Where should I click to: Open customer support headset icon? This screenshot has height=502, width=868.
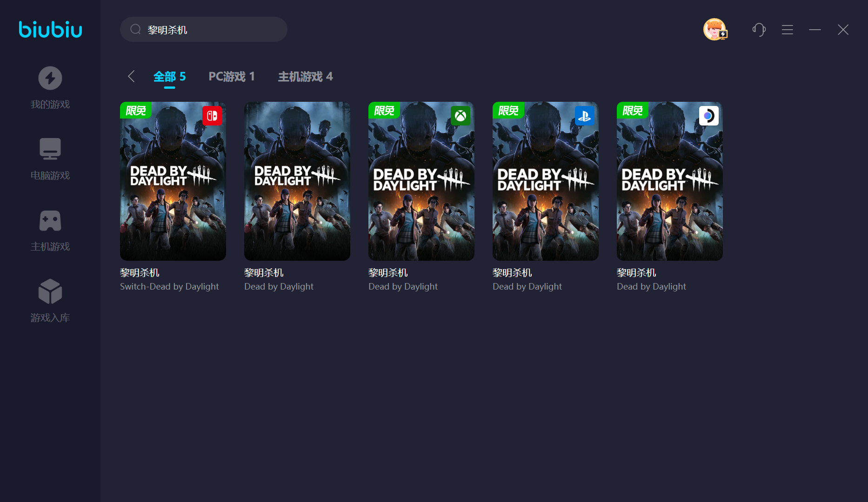(759, 30)
